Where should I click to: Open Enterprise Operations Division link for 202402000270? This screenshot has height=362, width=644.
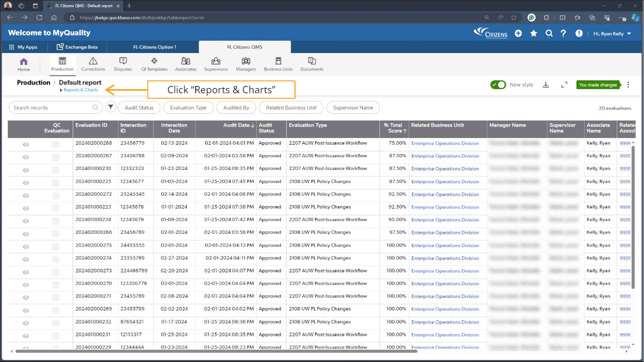point(445,284)
